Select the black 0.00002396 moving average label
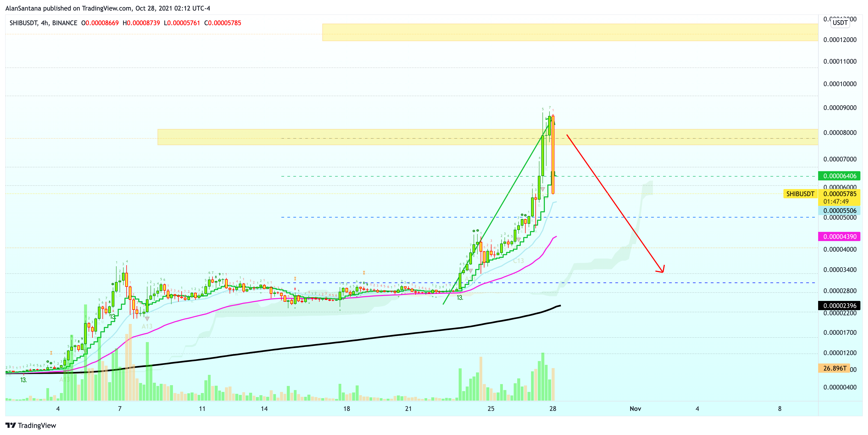The height and width of the screenshot is (435, 868). 839,305
